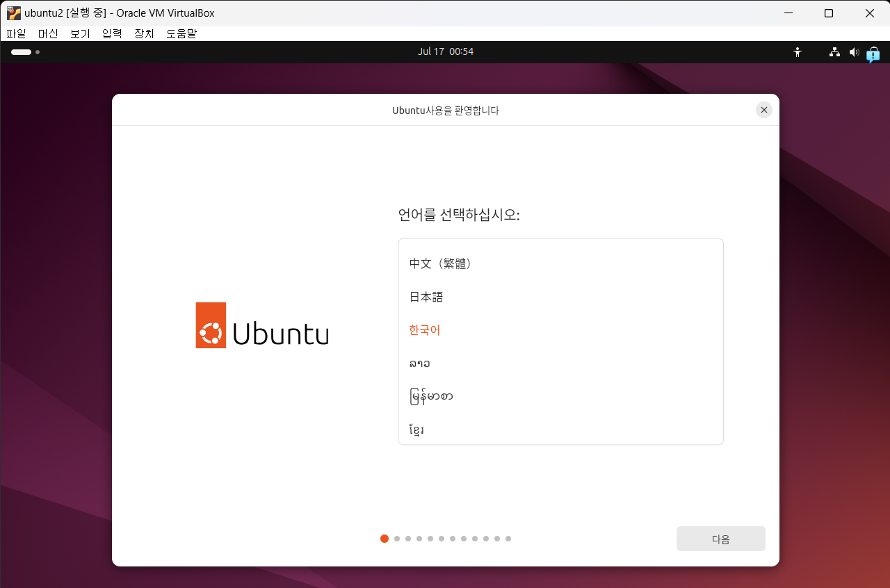Minimize the VirtualBox window
This screenshot has height=588, width=890.
click(x=788, y=13)
